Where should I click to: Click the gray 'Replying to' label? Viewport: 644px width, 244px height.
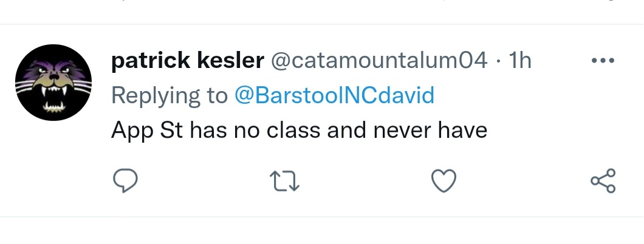coord(169,95)
